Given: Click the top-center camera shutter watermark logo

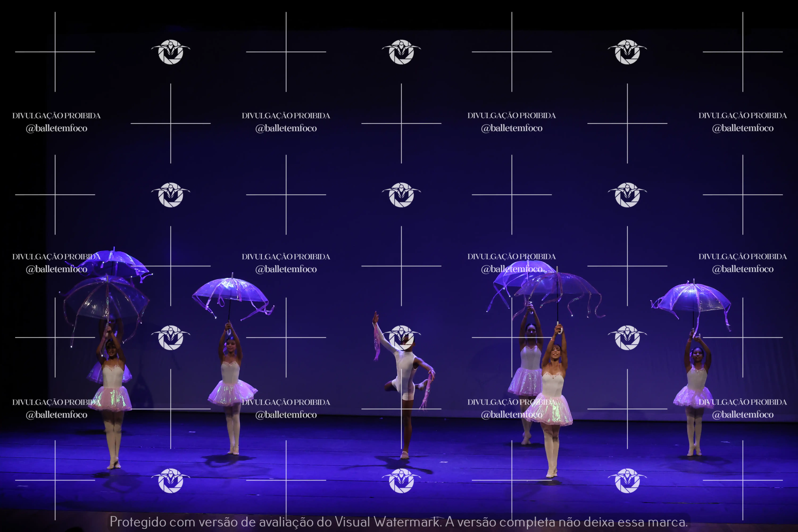Looking at the screenshot, I should coord(401,52).
